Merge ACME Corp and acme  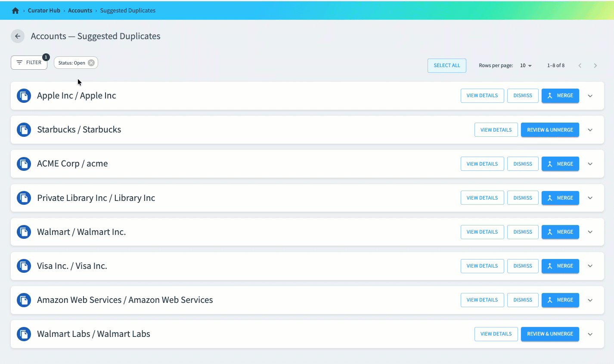tap(560, 163)
